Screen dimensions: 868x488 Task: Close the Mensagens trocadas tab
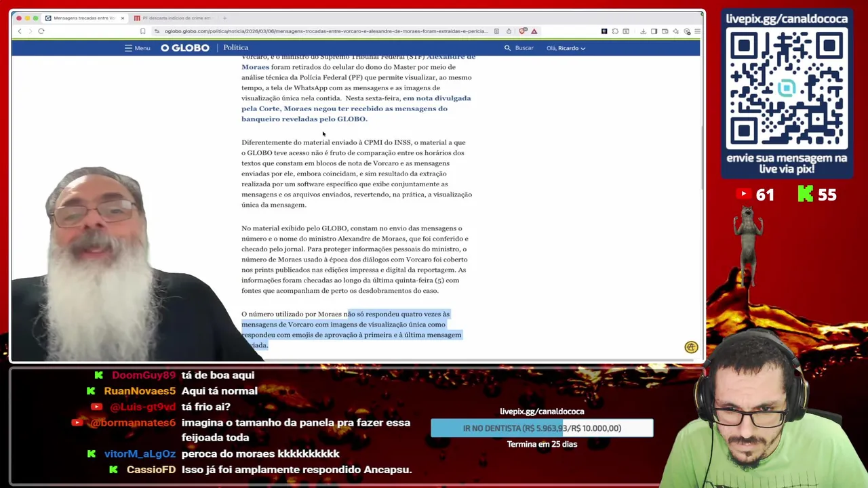123,18
